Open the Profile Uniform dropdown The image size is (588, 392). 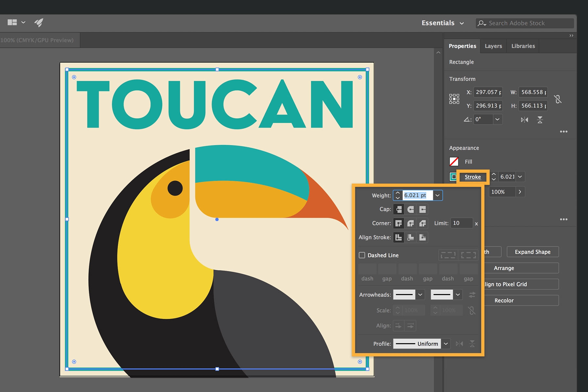click(446, 344)
